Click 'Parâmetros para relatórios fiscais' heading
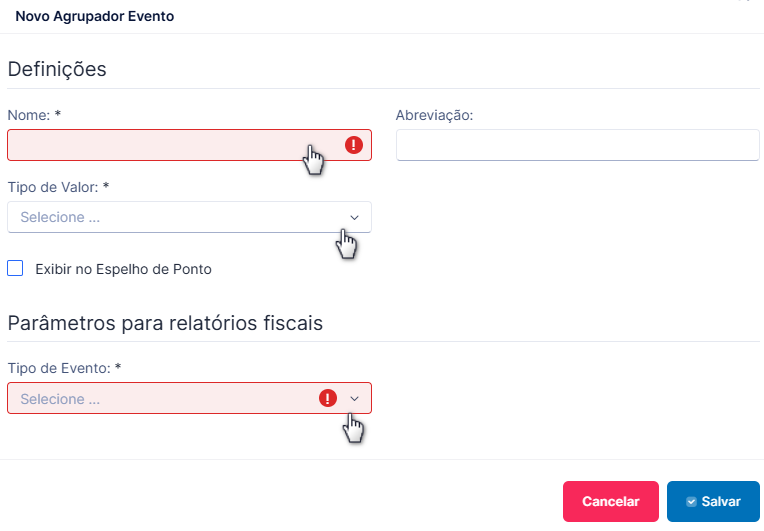764x531 pixels. [x=165, y=323]
